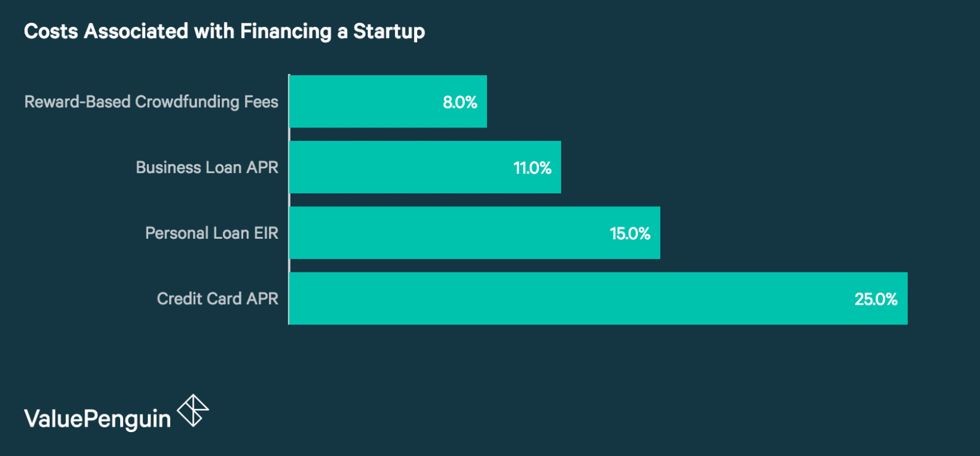Screen dimensions: 980x456
Task: Click the teal bar color of crowdfunding fees
Action: tap(388, 102)
